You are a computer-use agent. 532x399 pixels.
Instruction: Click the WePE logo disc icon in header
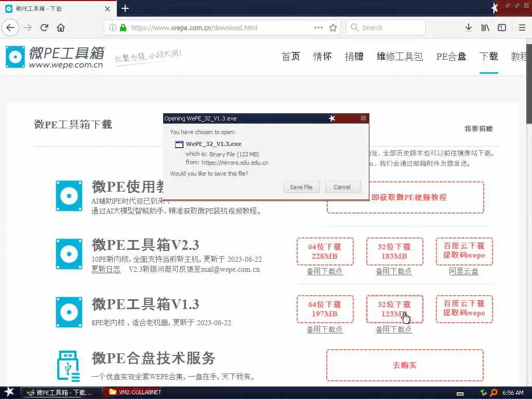point(15,57)
